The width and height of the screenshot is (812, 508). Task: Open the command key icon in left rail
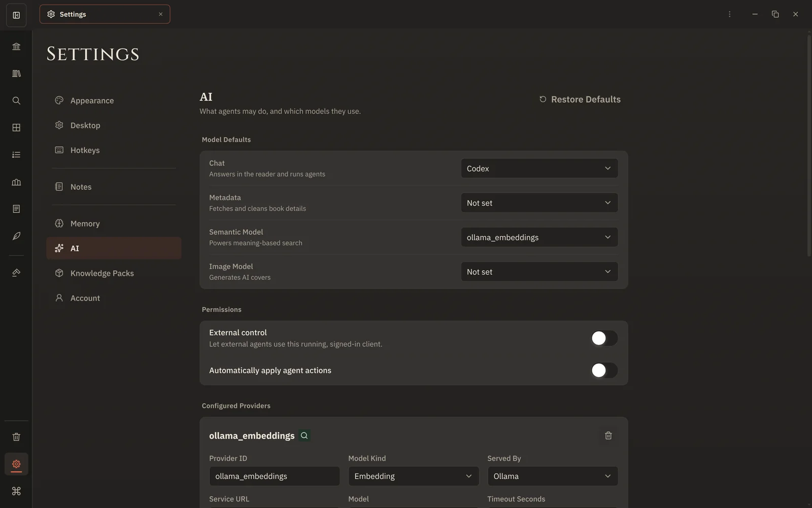pos(16,491)
